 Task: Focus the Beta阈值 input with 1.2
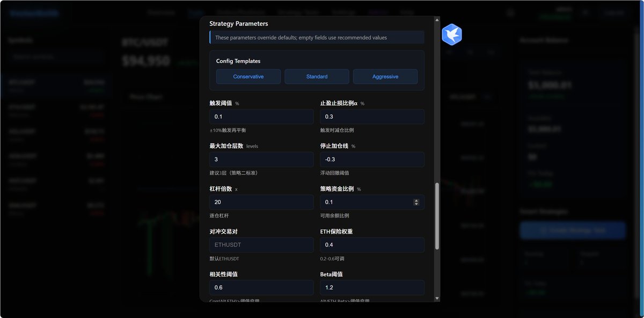coord(372,287)
